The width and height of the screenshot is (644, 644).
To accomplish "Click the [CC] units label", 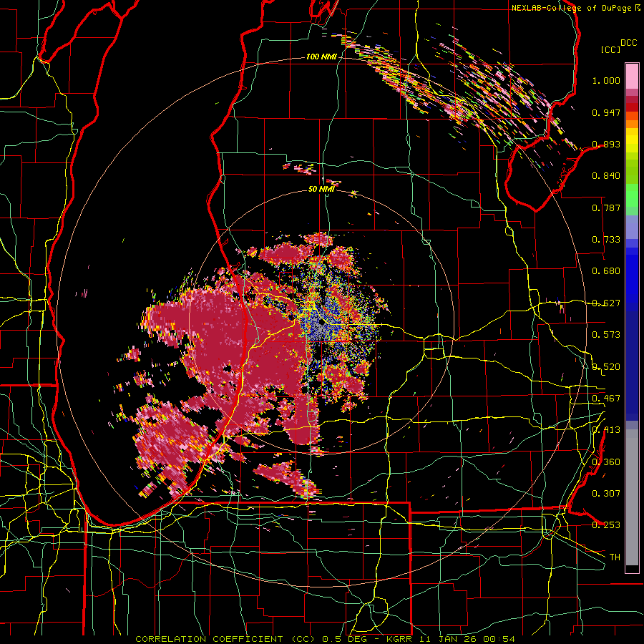I will coord(611,49).
